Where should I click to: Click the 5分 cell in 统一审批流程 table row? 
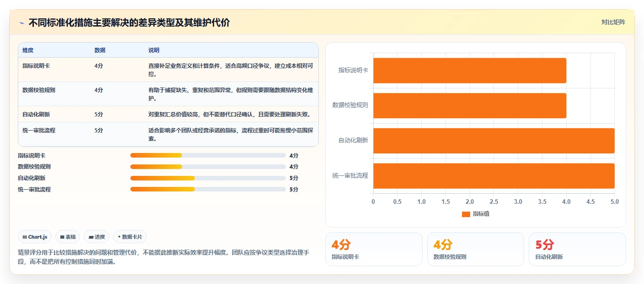(x=99, y=130)
